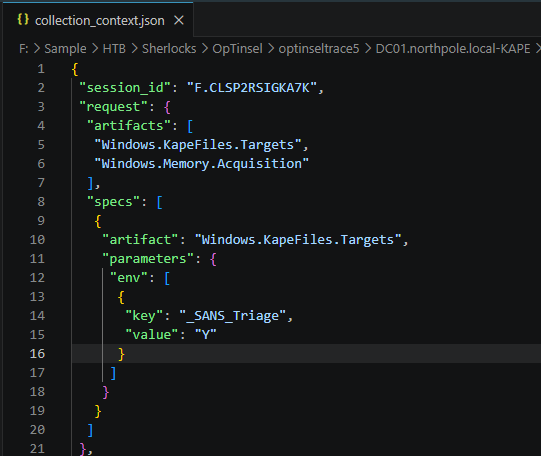Click line number 21 in the gutter
This screenshot has height=456, width=541.
pos(37,448)
